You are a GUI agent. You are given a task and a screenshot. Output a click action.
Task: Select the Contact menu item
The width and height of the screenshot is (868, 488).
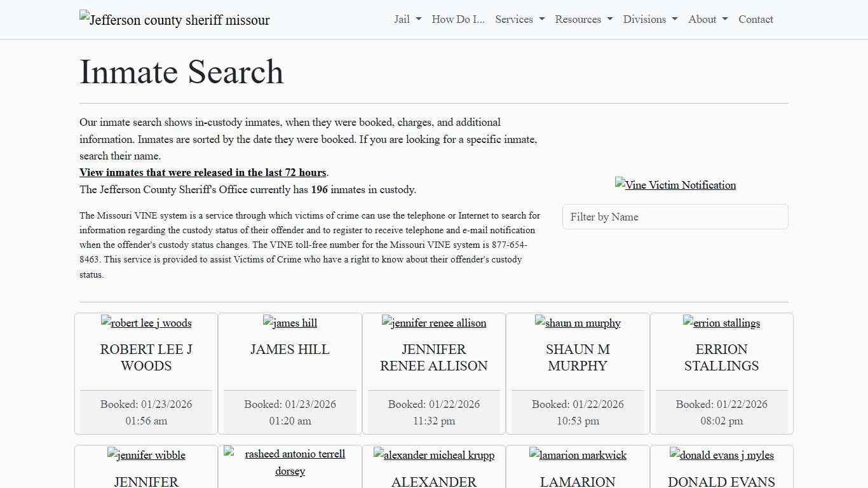coord(756,19)
